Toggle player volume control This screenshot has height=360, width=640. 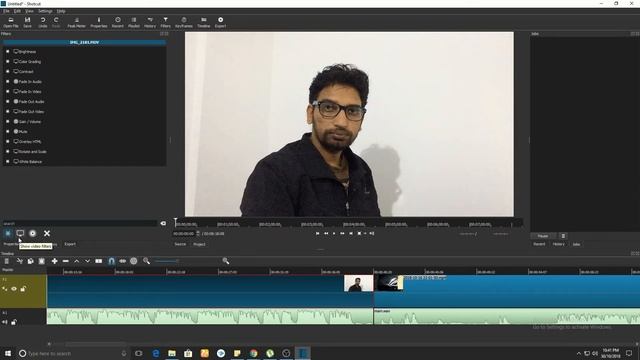coord(372,233)
